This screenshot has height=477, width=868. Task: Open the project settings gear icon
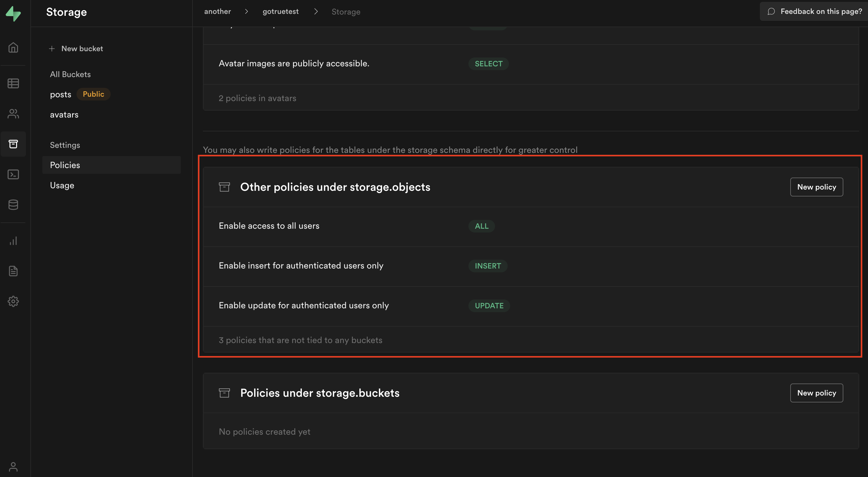[x=13, y=301]
